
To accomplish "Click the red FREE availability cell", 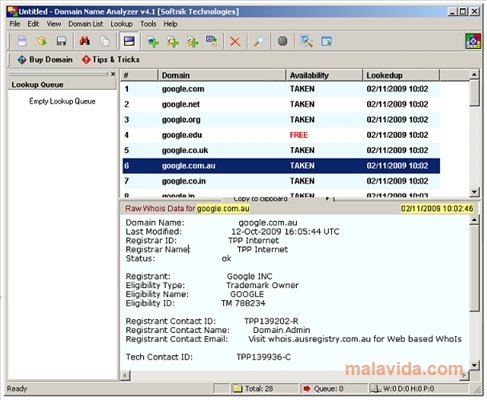I will (x=299, y=135).
